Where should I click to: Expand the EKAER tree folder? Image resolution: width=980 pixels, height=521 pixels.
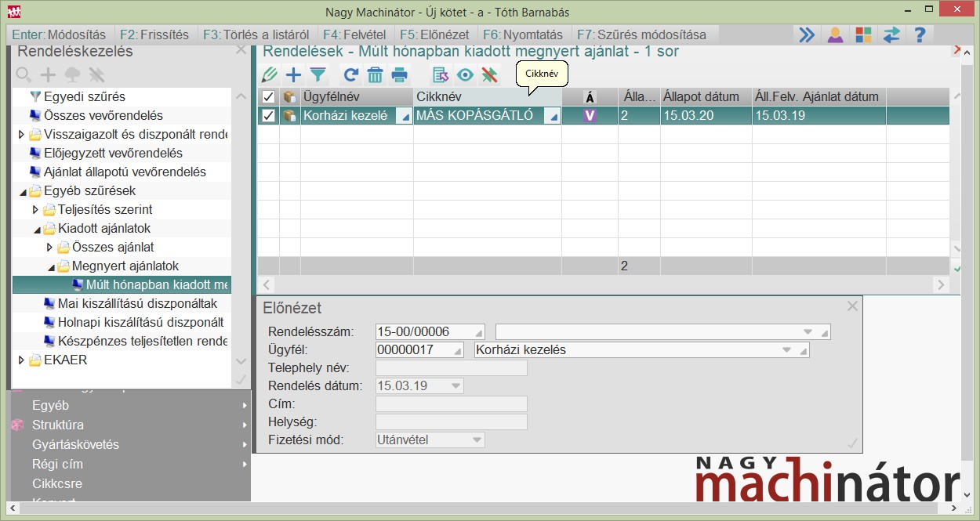(22, 360)
